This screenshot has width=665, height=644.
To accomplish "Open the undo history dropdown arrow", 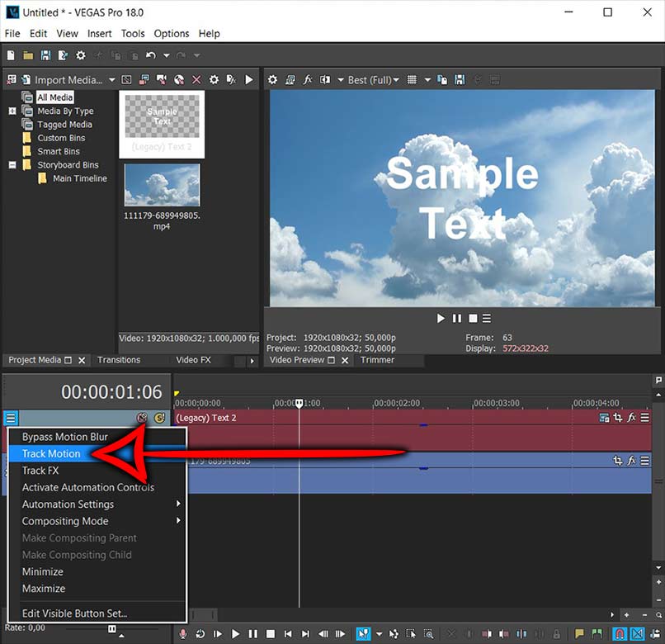I will 167,55.
